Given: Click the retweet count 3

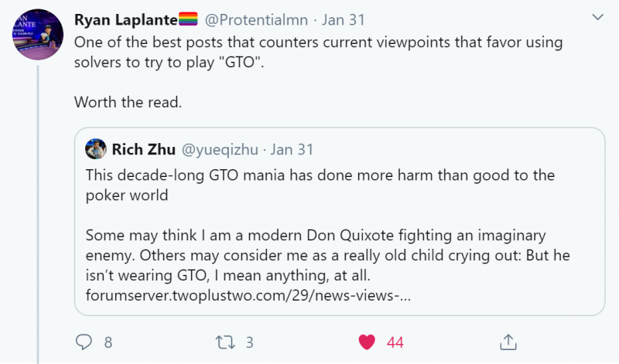Looking at the screenshot, I should pos(249,342).
